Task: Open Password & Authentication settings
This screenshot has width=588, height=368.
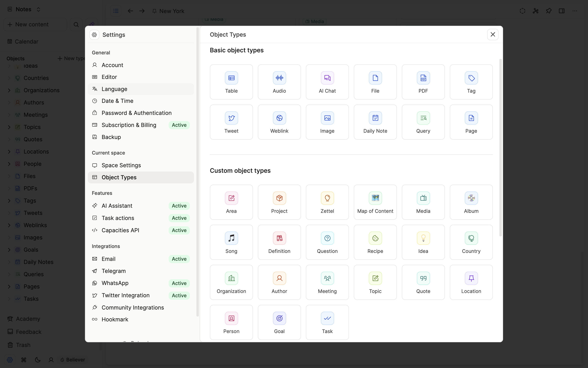Action: (x=141, y=113)
